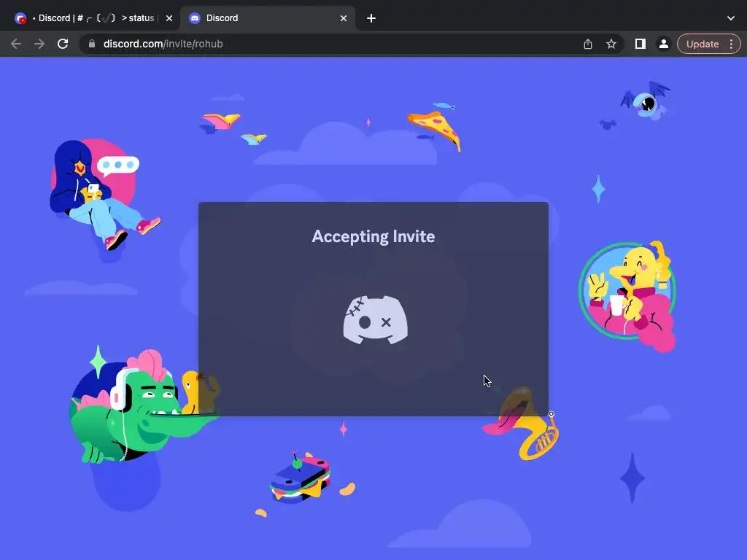Click the Discord favicon on the active tab
This screenshot has height=560, width=747.
click(194, 18)
